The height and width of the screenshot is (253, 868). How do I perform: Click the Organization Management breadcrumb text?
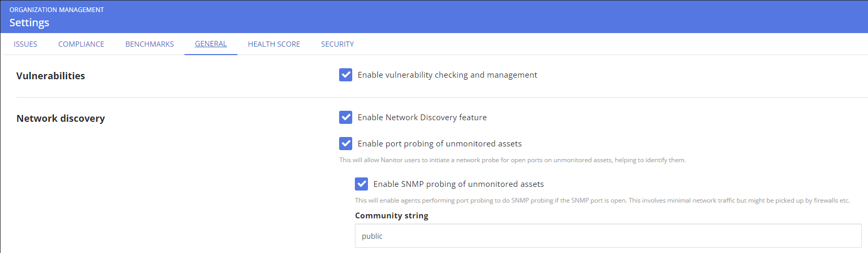(x=57, y=10)
